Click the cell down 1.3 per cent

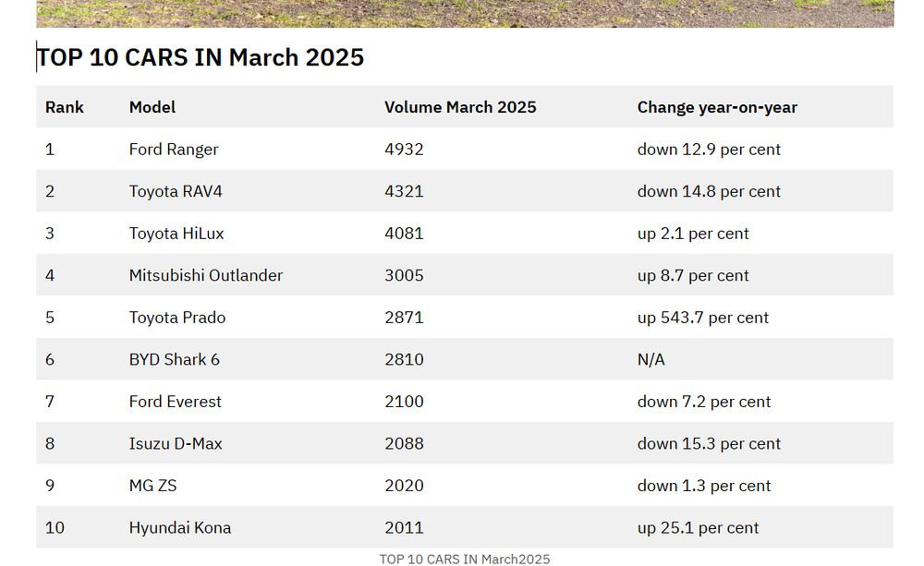coord(703,486)
